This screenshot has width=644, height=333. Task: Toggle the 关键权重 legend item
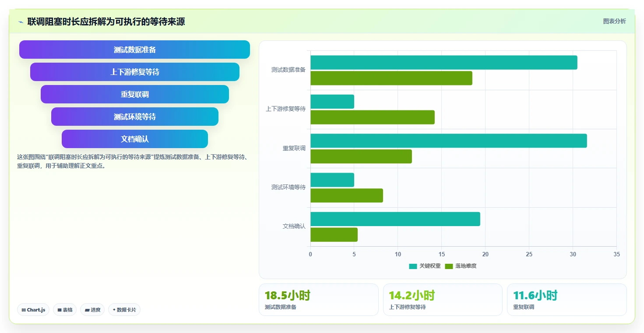click(x=425, y=266)
